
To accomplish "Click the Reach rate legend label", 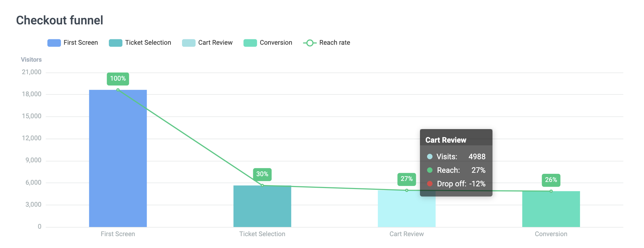I will coord(335,43).
